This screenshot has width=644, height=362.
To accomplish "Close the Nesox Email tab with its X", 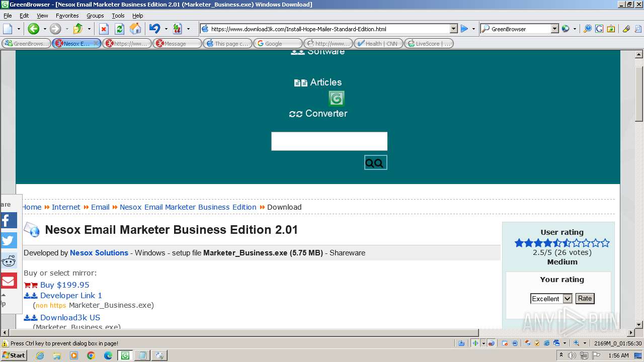I will (96, 43).
